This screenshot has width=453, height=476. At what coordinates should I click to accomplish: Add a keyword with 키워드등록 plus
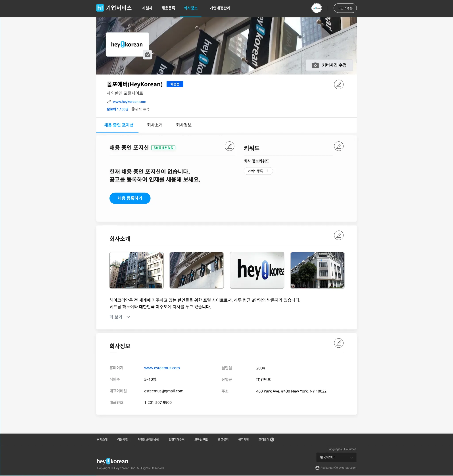[258, 171]
